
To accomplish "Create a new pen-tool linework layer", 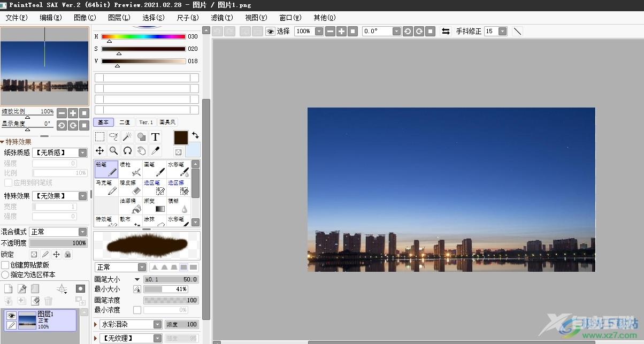I will click(22, 289).
